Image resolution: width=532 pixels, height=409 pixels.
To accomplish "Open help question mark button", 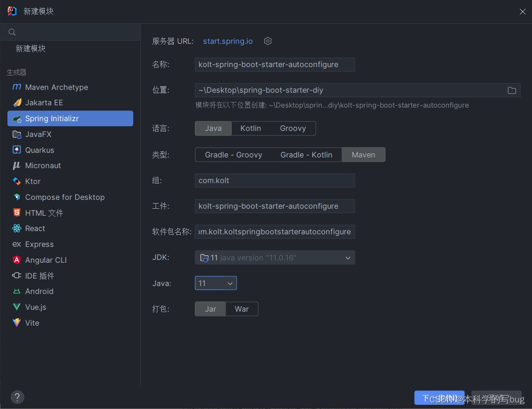I will tap(17, 397).
